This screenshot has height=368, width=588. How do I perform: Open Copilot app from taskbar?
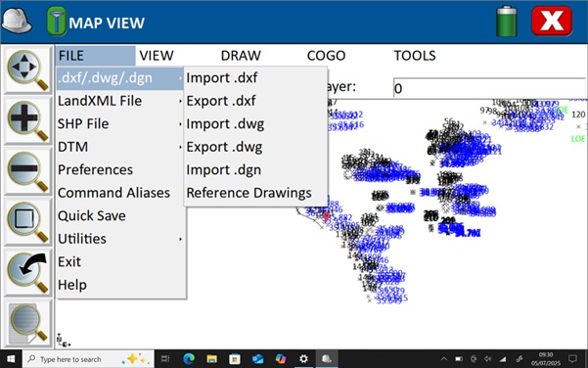(x=281, y=359)
